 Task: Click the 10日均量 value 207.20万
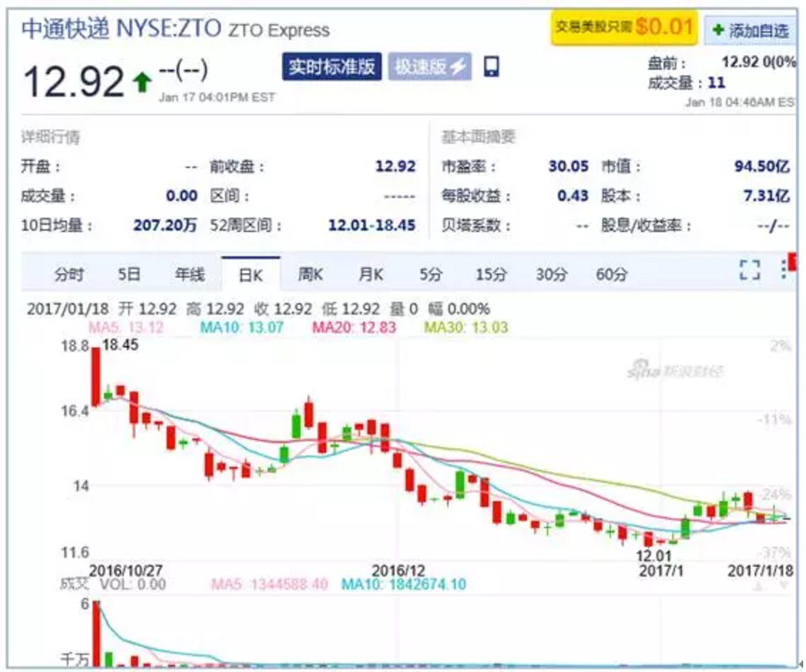pyautogui.click(x=165, y=225)
